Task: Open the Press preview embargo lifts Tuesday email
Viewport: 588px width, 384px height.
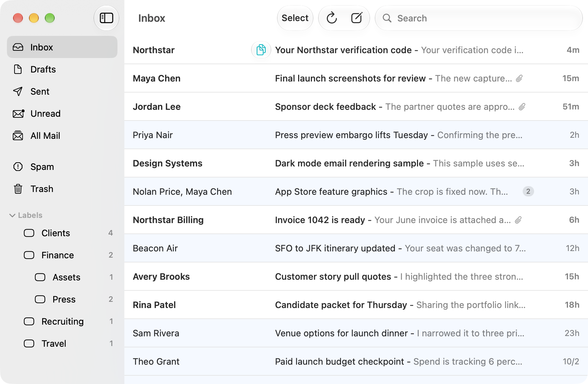Action: pos(356,135)
